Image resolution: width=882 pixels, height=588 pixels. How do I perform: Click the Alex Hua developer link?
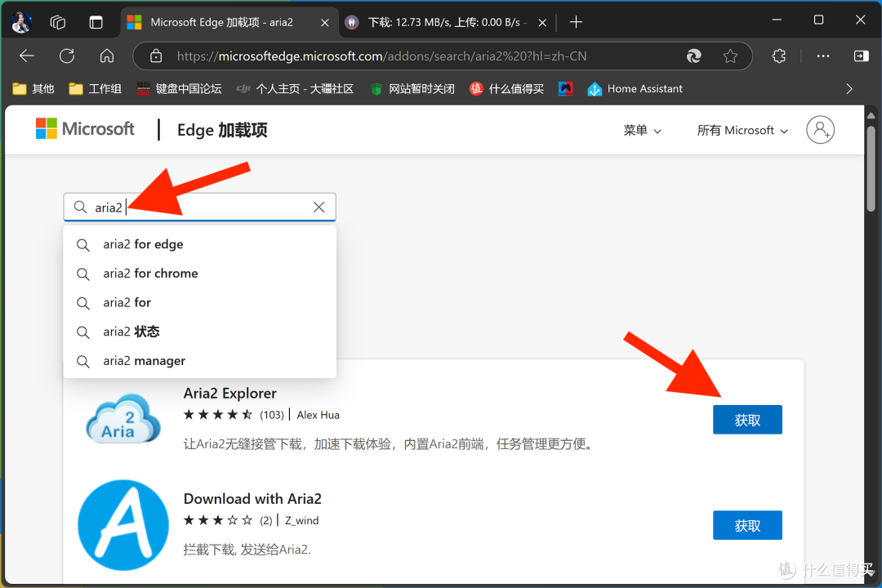[318, 415]
